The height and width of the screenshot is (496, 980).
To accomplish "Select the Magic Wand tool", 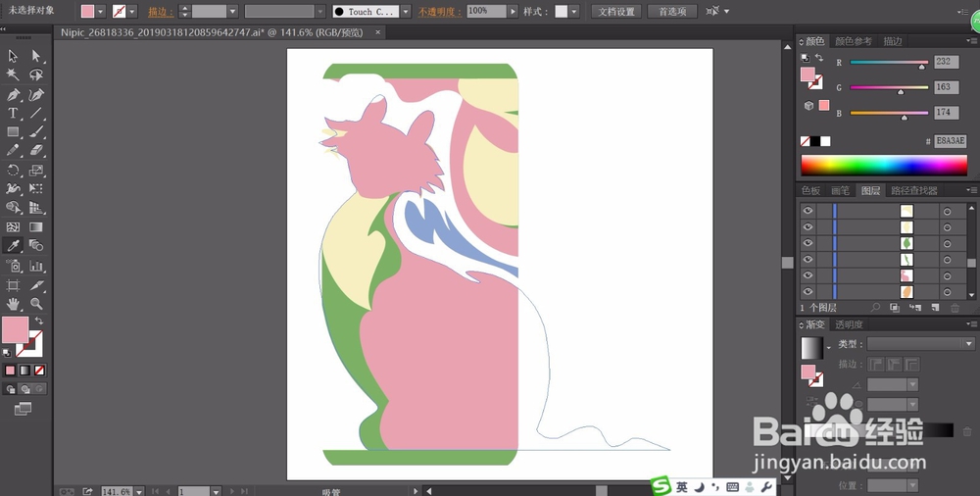I will (13, 75).
